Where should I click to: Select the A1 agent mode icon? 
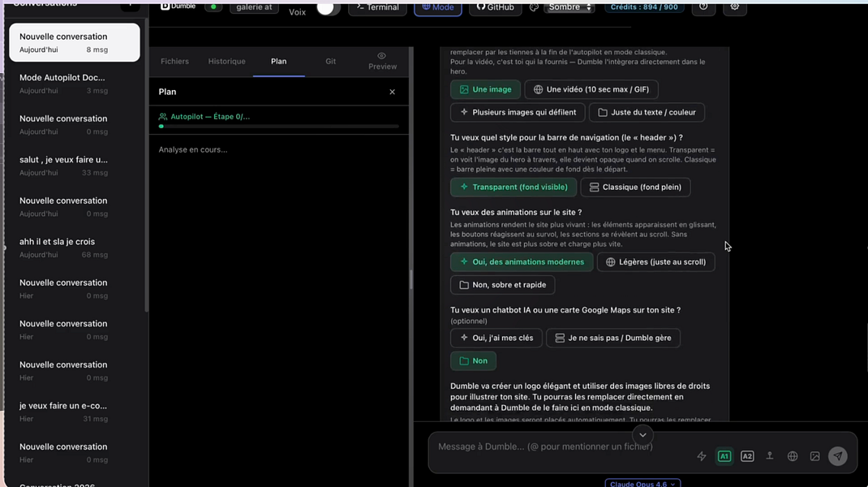[724, 456]
